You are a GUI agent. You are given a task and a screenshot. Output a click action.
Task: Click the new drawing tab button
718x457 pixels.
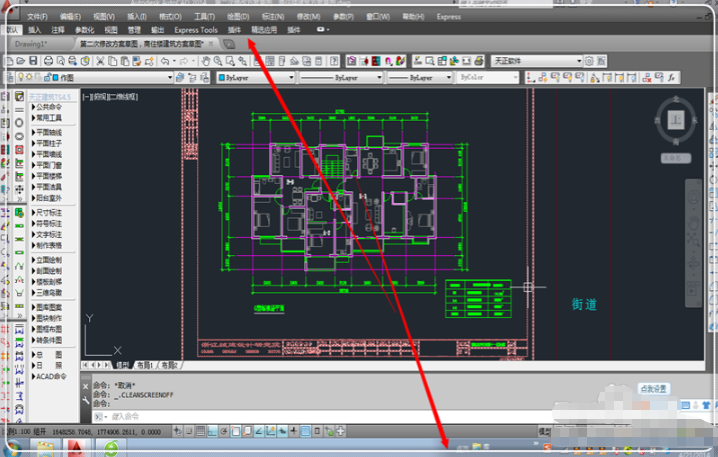[x=230, y=45]
